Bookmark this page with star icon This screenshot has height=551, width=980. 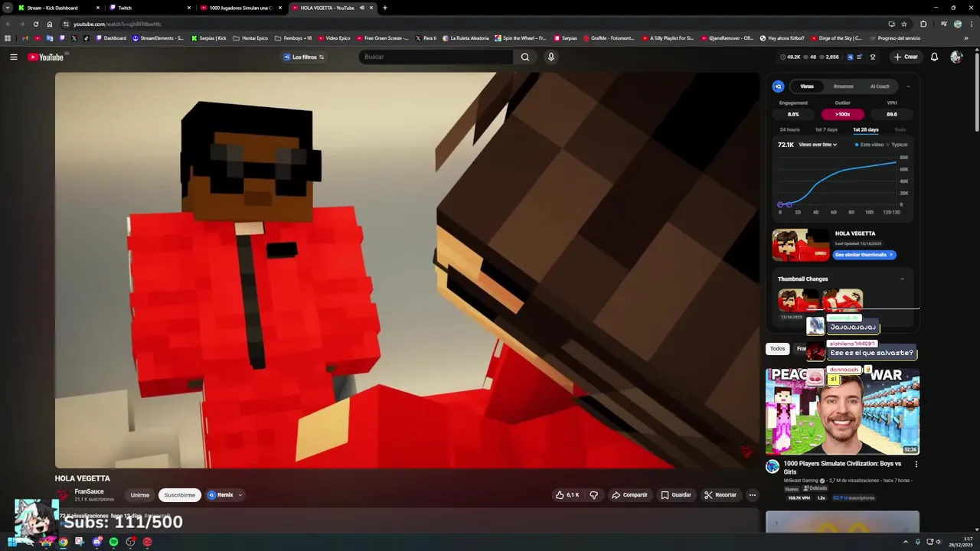click(x=904, y=24)
